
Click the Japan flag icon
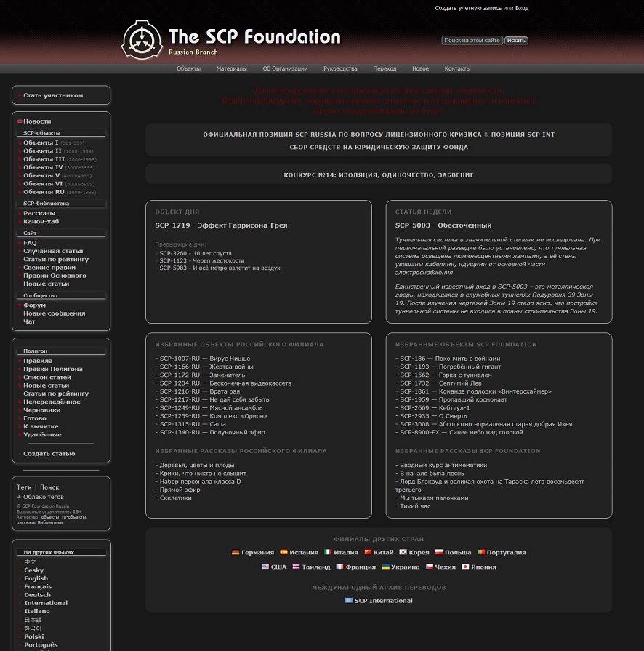[x=464, y=567]
